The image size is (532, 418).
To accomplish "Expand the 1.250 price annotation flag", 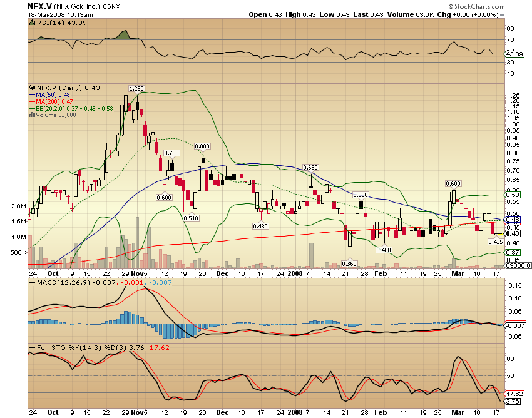I will (136, 88).
